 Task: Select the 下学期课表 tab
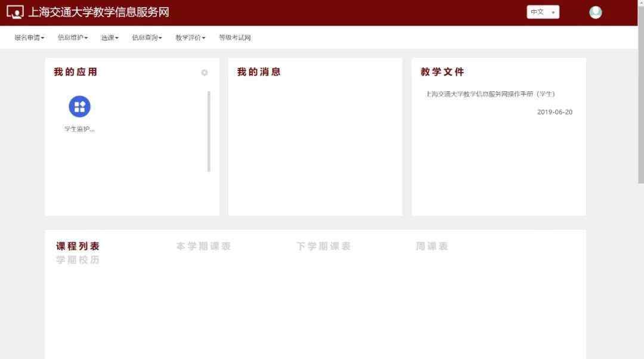(x=323, y=246)
